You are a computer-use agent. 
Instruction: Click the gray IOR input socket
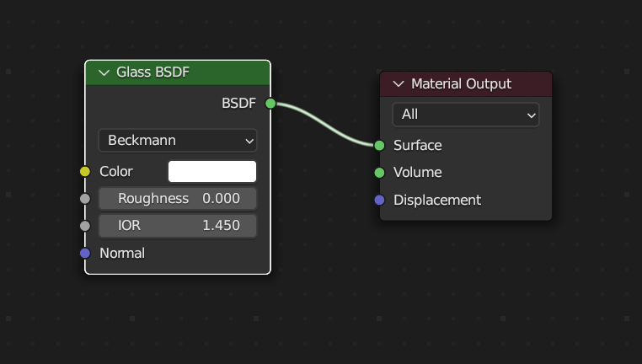click(x=84, y=226)
